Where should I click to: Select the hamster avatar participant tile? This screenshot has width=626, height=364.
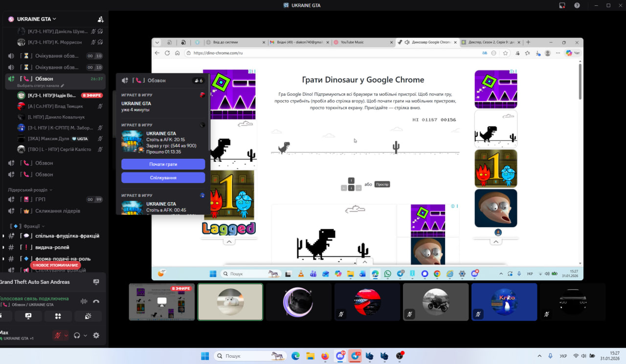coord(230,302)
